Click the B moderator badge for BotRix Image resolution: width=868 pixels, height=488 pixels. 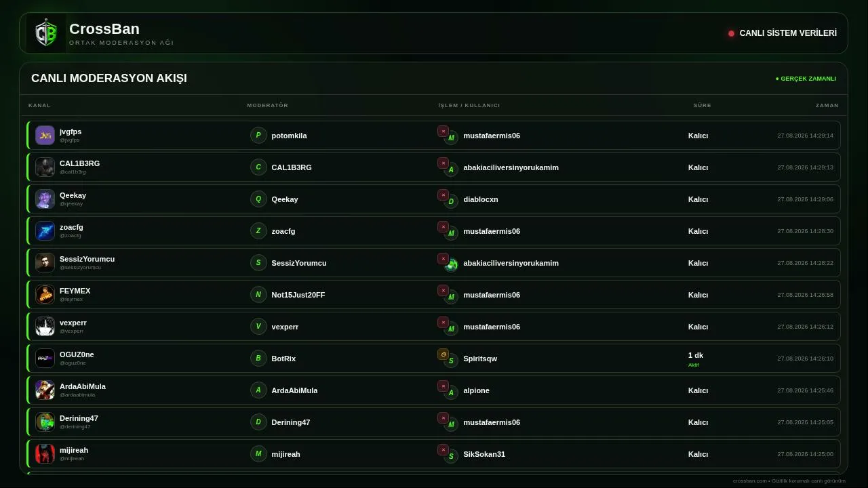pos(258,359)
